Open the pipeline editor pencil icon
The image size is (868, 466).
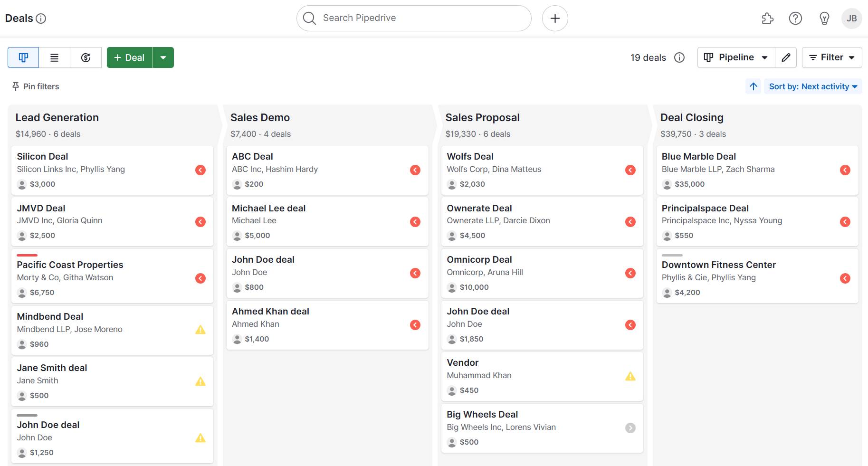(x=786, y=57)
